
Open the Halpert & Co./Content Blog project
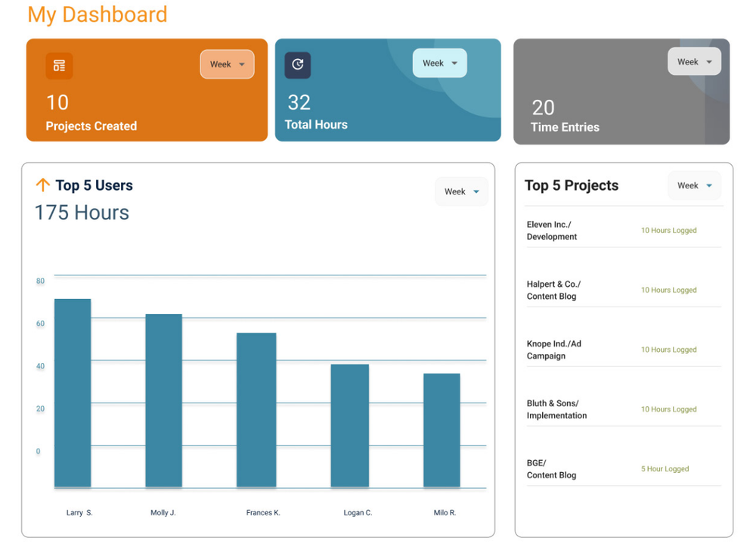click(553, 290)
